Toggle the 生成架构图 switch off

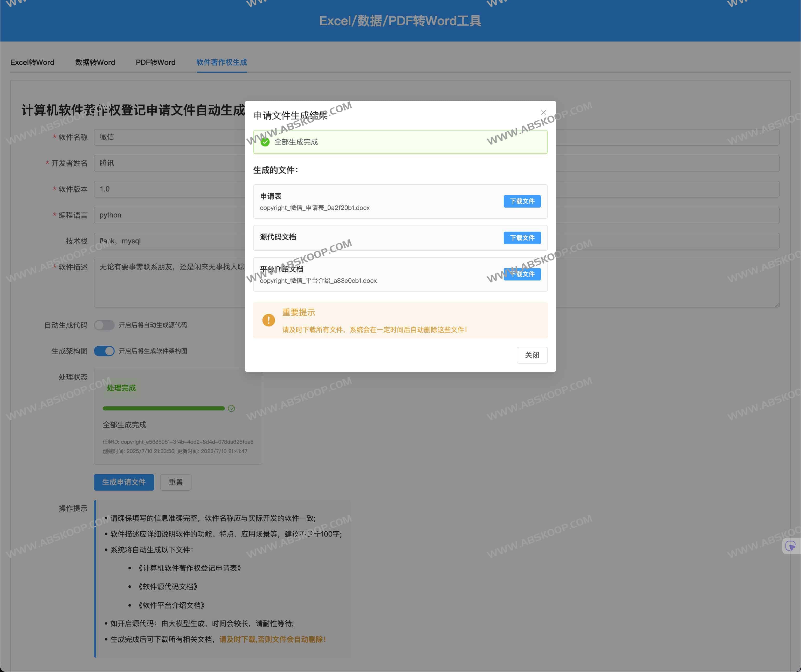coord(104,351)
